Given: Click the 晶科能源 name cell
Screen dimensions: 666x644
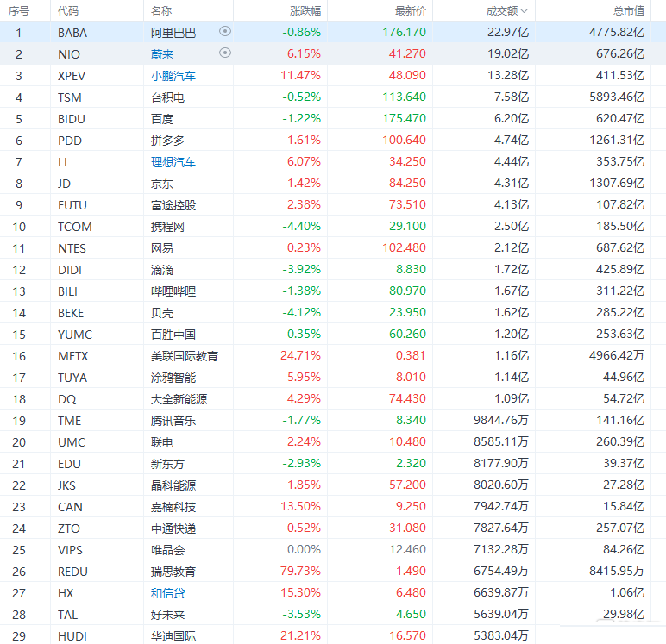Looking at the screenshot, I should 173,485.
